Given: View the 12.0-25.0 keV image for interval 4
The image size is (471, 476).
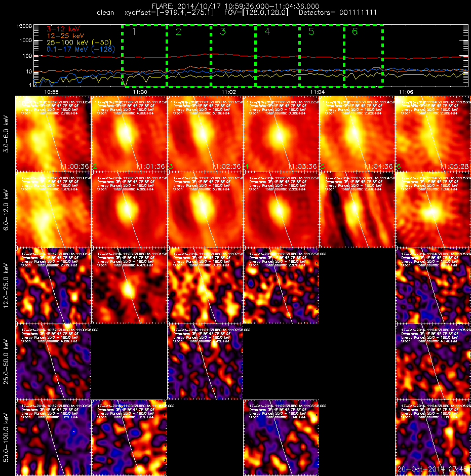Looking at the screenshot, I should (x=281, y=286).
